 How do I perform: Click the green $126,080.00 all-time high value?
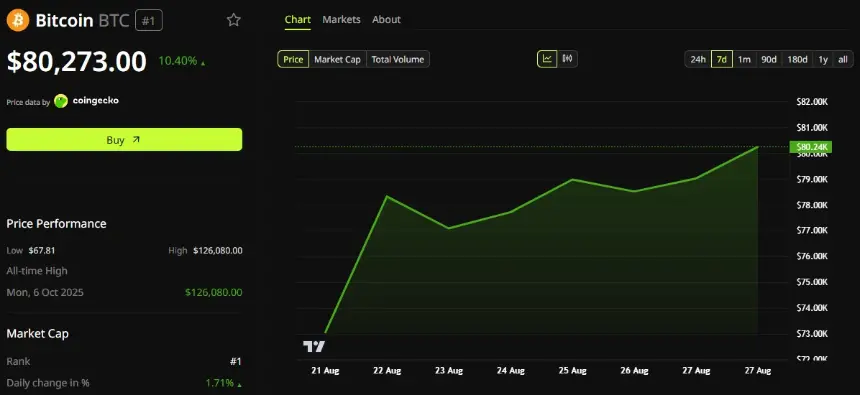coord(213,292)
